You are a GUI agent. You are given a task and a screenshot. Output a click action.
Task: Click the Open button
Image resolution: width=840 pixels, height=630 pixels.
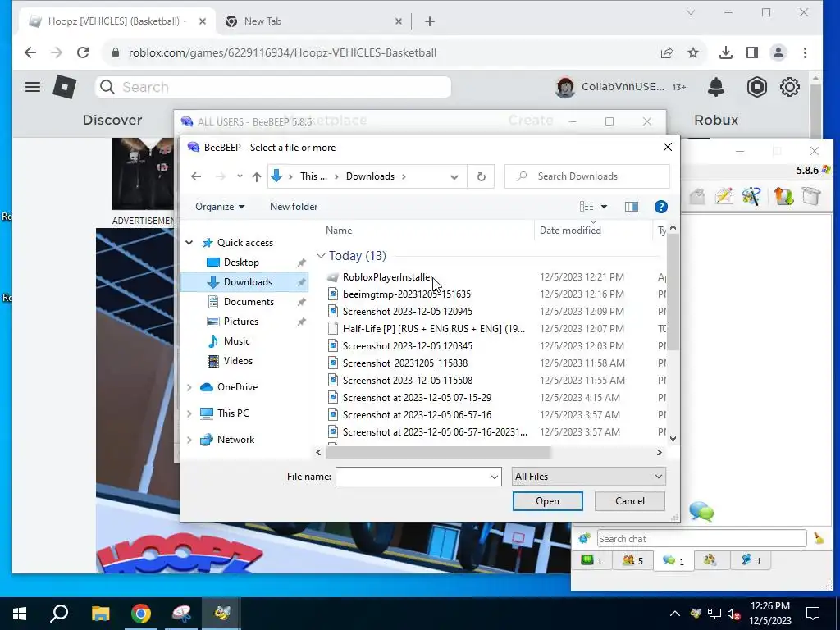click(547, 501)
